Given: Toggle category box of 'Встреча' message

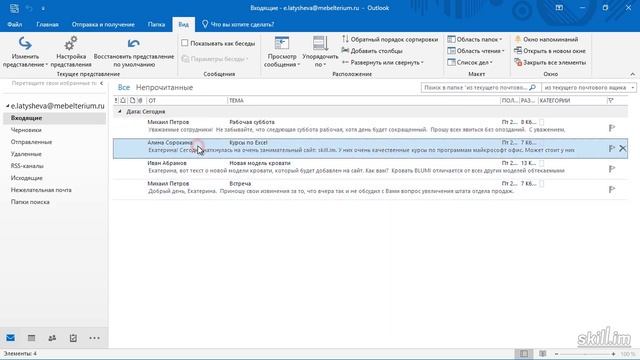Looking at the screenshot, I should click(x=542, y=183).
